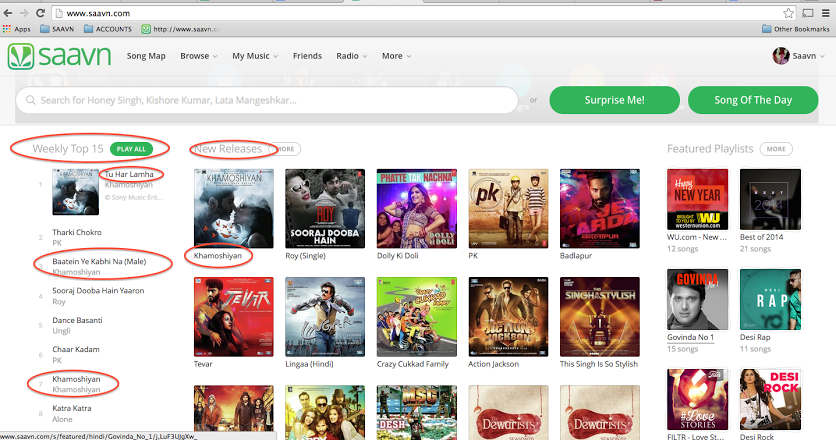Play all Weekly Top 15 songs

[131, 149]
